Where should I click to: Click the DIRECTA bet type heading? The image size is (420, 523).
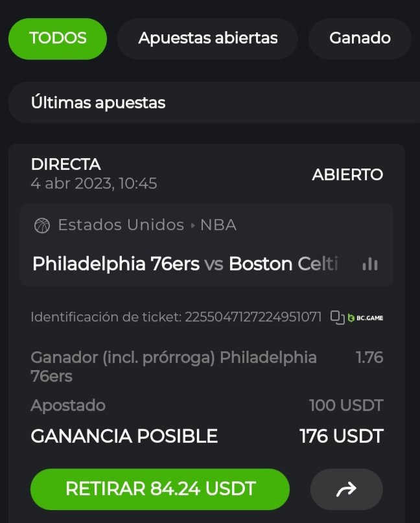point(65,165)
